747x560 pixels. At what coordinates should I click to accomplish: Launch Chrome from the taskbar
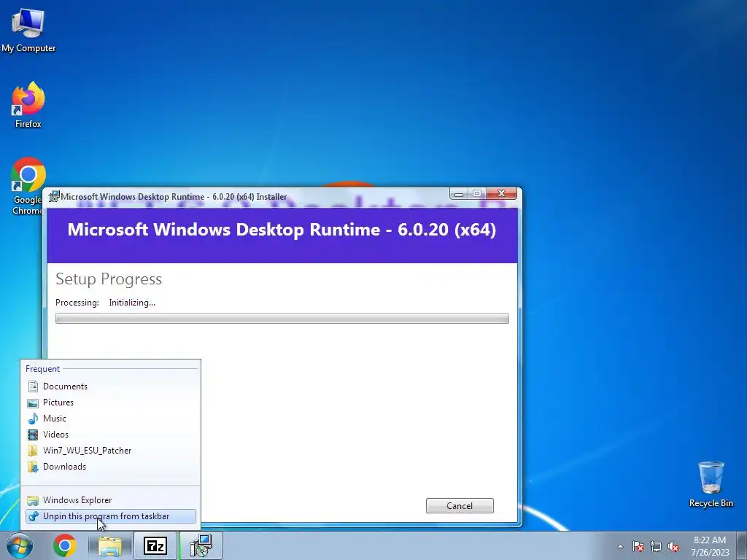point(65,545)
